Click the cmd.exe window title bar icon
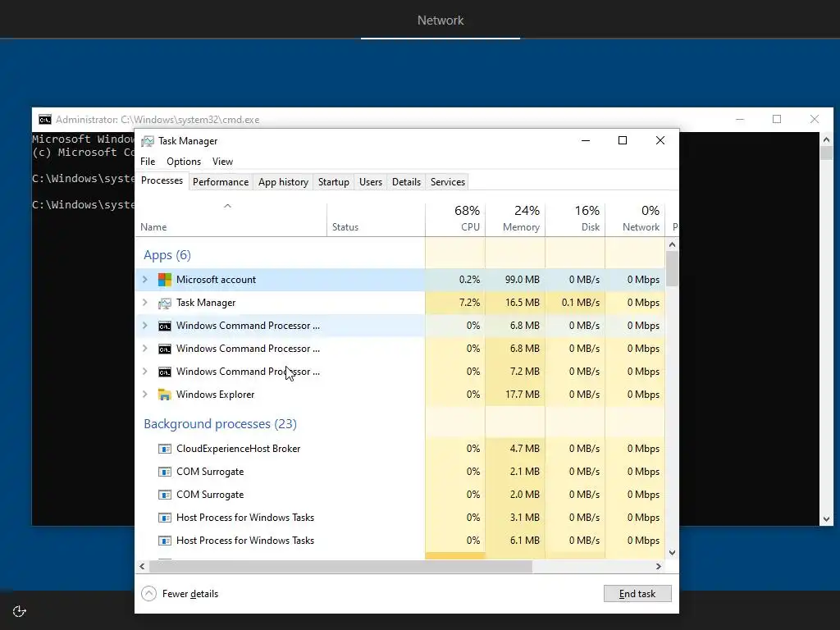The width and height of the screenshot is (840, 630). [45, 120]
